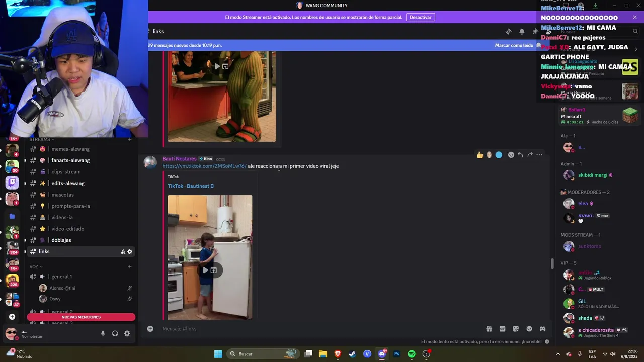The width and height of the screenshot is (644, 362).
Task: Open the video-editado channel
Action: [81, 229]
